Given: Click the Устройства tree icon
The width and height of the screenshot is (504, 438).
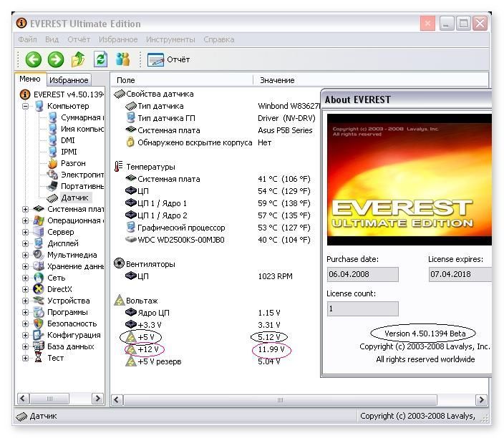Looking at the screenshot, I should click(x=39, y=301).
